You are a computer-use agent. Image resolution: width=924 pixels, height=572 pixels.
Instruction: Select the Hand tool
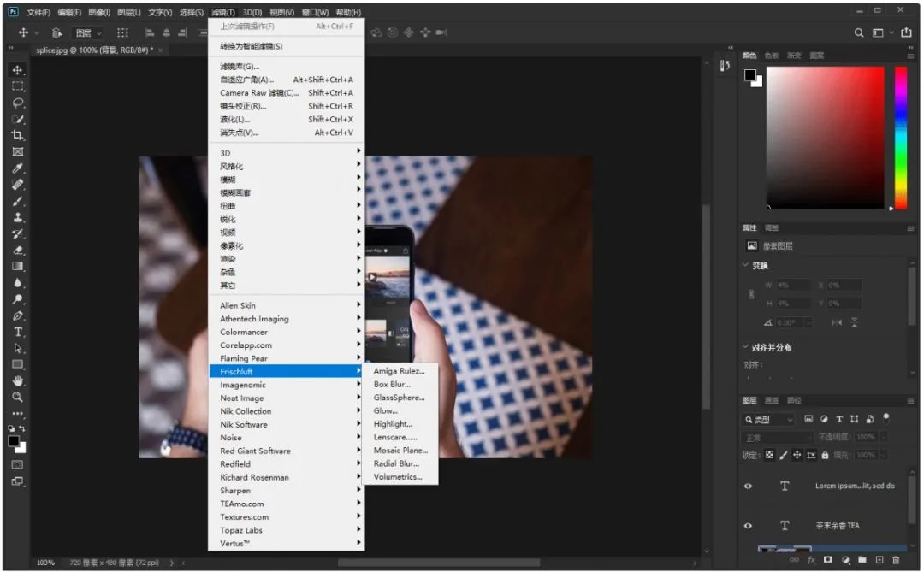(17, 381)
